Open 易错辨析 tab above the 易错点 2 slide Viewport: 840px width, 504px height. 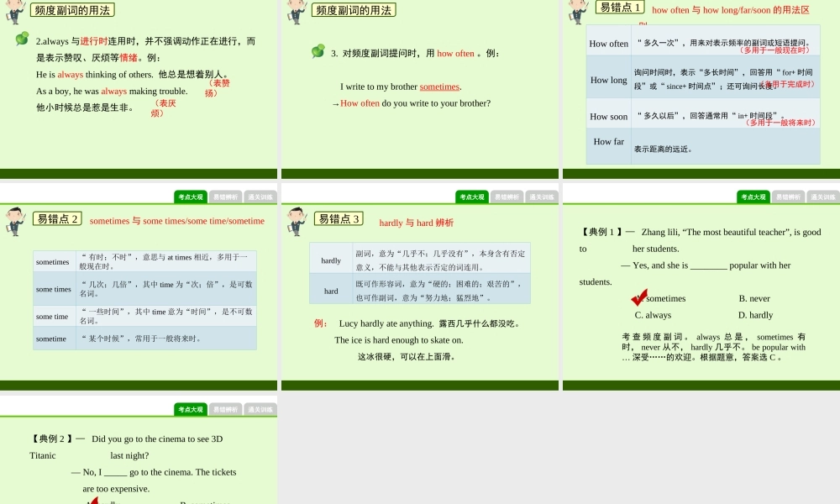click(x=225, y=197)
